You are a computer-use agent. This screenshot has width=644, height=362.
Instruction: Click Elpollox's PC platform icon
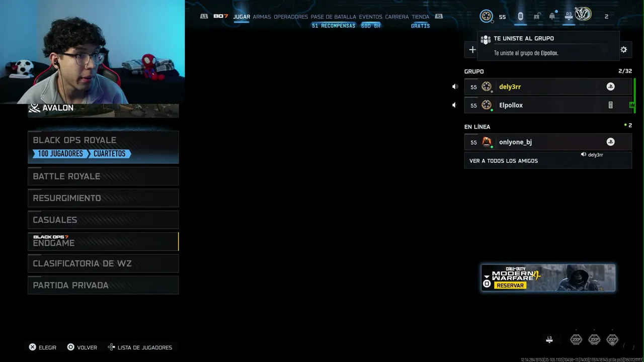[610, 105]
